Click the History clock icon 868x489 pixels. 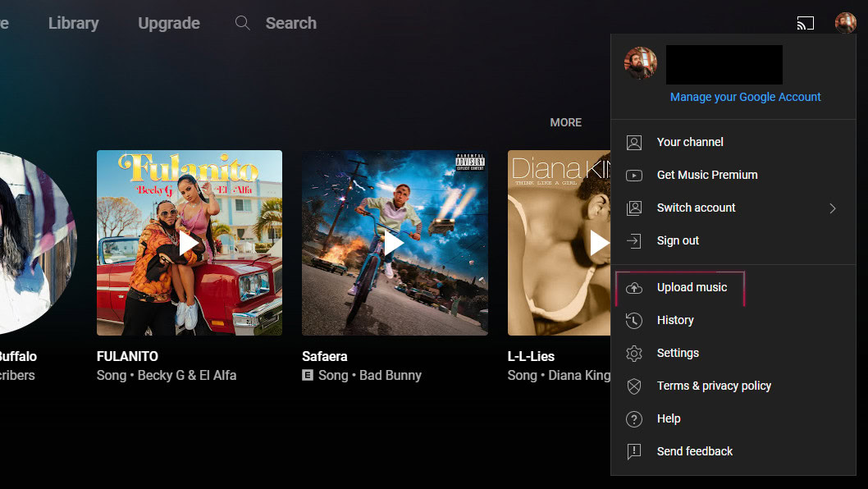[634, 321]
